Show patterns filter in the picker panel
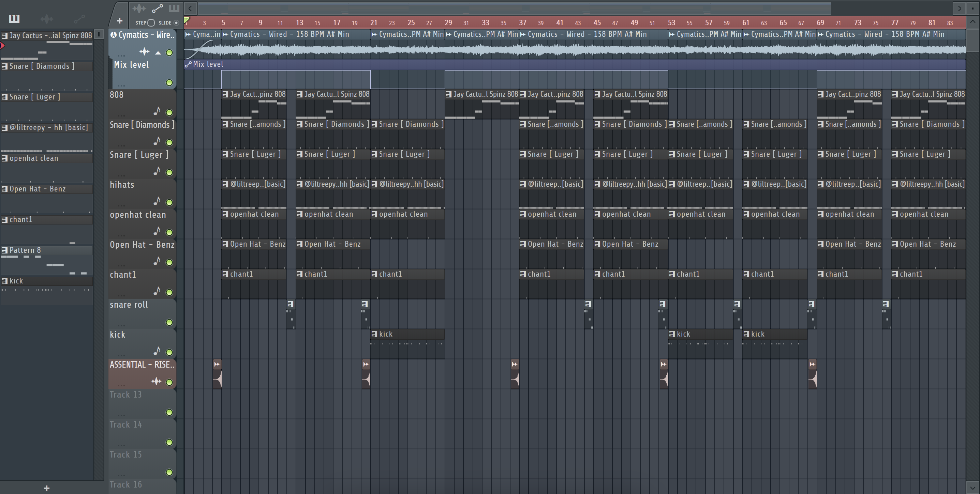 [x=14, y=19]
